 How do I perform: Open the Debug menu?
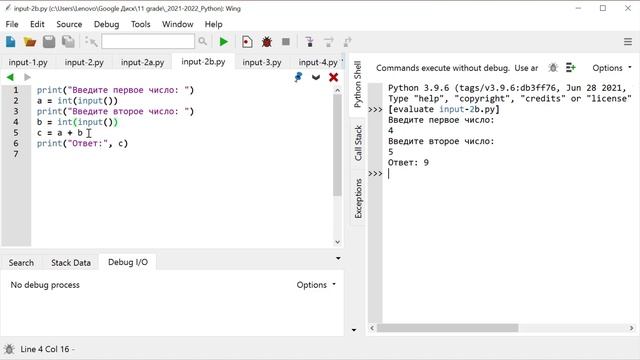point(107,24)
